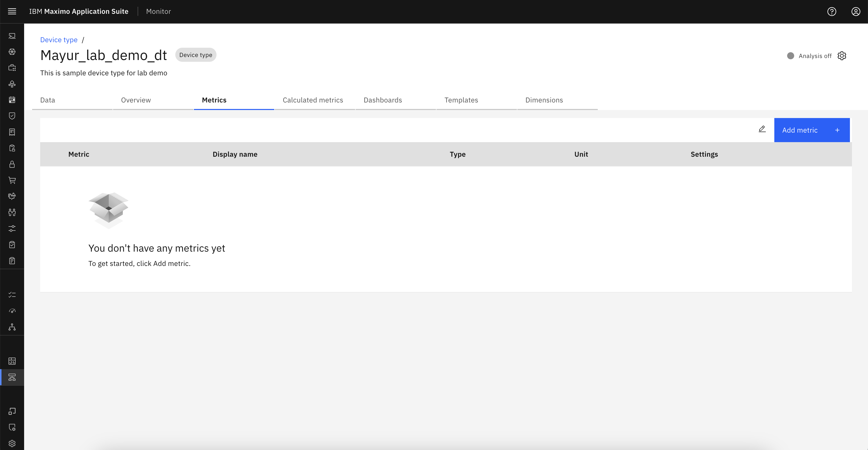This screenshot has width=868, height=450.
Task: Open settings gear at sidebar bottom
Action: tap(12, 443)
